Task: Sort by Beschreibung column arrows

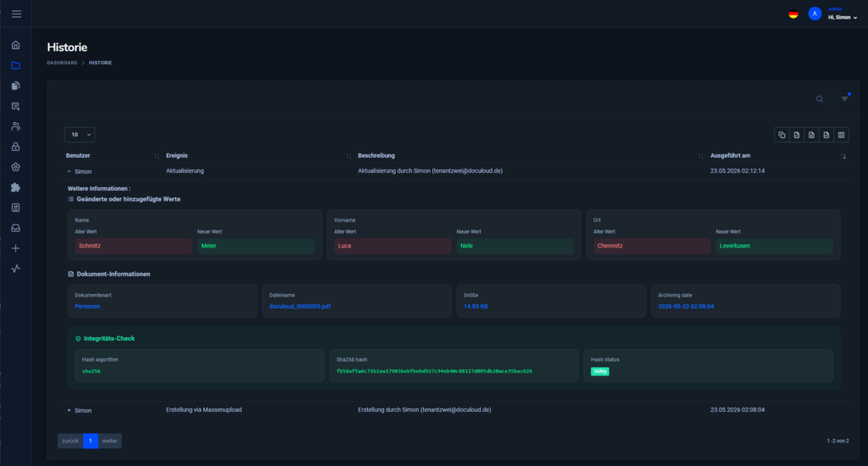Action: pyautogui.click(x=701, y=156)
